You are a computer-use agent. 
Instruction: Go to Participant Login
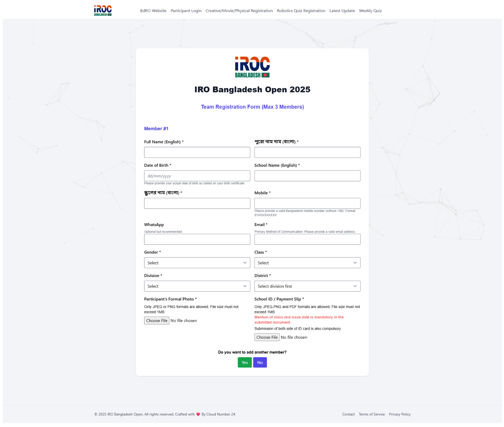(x=186, y=11)
